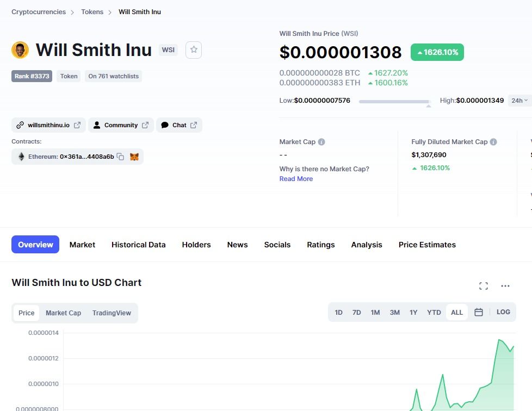Switch to the News tab
This screenshot has width=532, height=411.
pyautogui.click(x=237, y=245)
